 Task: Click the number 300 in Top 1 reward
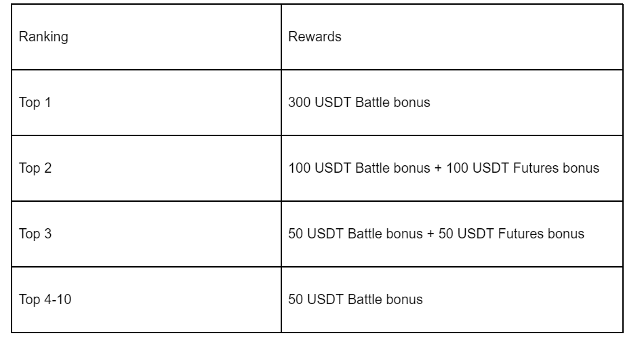(299, 103)
